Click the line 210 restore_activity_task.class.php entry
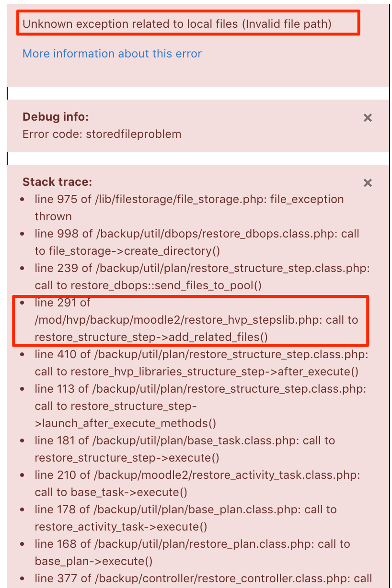The width and height of the screenshot is (392, 588). tap(197, 484)
